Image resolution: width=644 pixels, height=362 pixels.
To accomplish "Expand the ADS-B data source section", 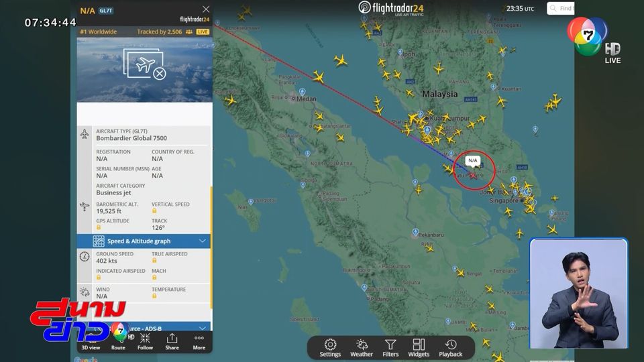I will pos(144,328).
